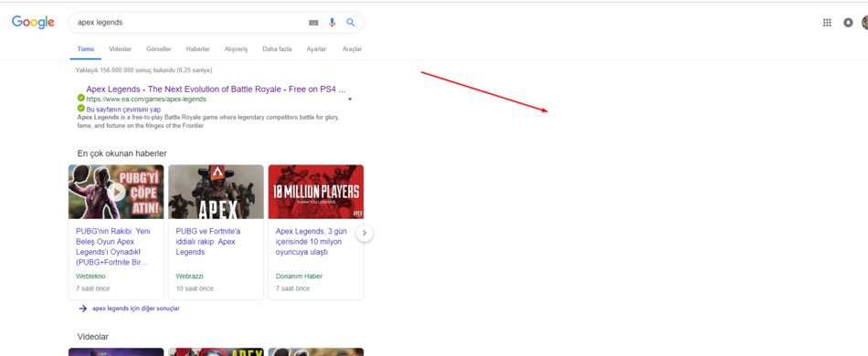Open Apex Legends Next Evolution result title
The image size is (868, 356).
[x=216, y=89]
